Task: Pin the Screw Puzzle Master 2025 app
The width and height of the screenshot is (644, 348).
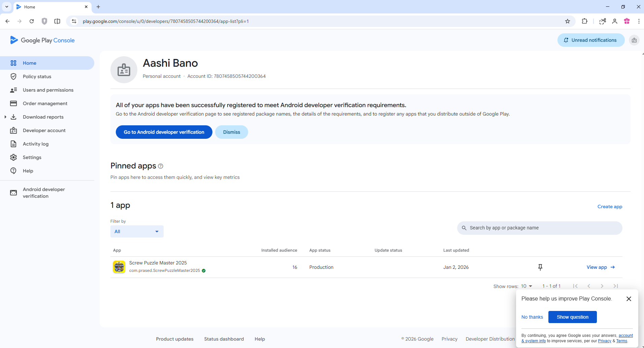Action: 540,267
